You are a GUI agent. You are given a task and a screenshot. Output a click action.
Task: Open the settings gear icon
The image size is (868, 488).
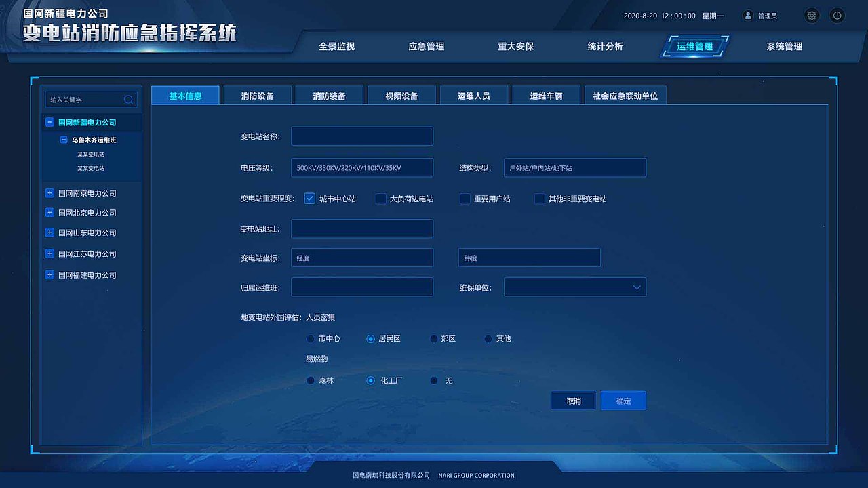812,15
